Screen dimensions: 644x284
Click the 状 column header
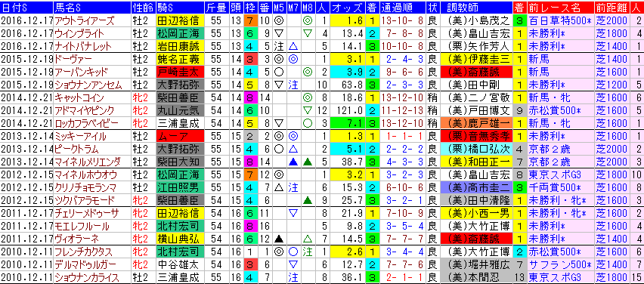pyautogui.click(x=434, y=8)
